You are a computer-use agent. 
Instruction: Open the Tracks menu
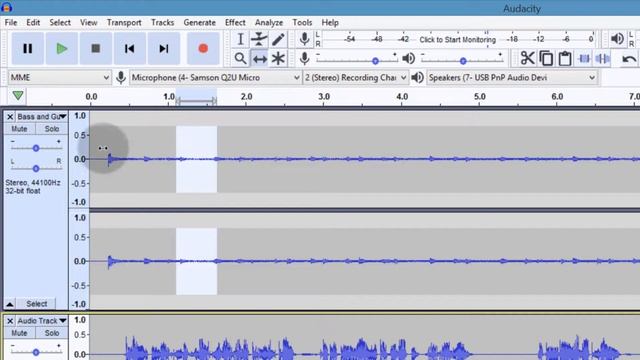(162, 22)
